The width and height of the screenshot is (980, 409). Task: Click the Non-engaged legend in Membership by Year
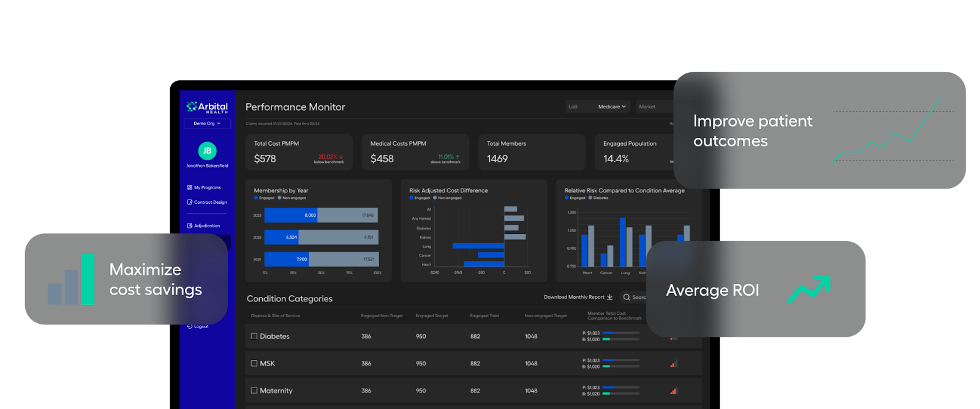click(x=292, y=198)
